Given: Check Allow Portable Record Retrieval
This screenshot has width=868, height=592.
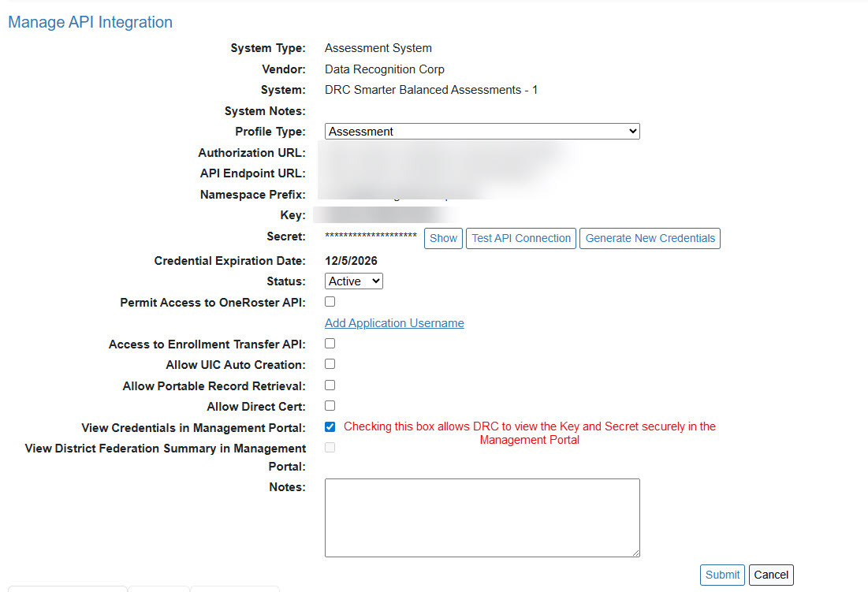Looking at the screenshot, I should 330,385.
